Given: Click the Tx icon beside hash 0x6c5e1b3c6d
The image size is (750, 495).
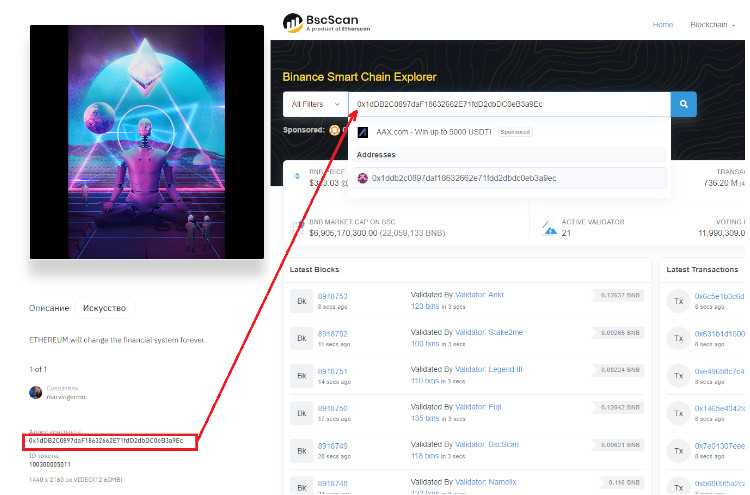Looking at the screenshot, I should [678, 301].
